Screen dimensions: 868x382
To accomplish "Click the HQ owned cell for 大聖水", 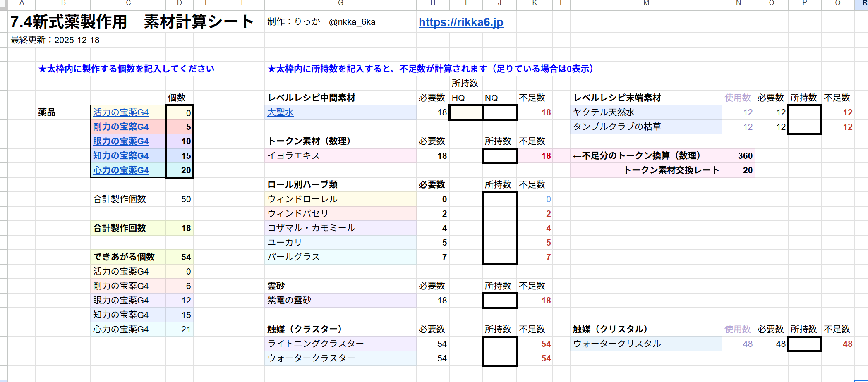I will tap(466, 112).
